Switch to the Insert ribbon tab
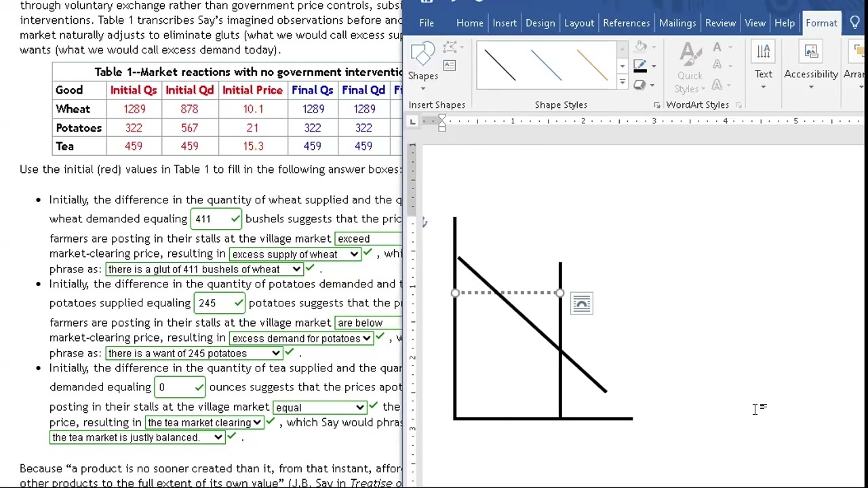Screen dimensions: 868x488 505,23
